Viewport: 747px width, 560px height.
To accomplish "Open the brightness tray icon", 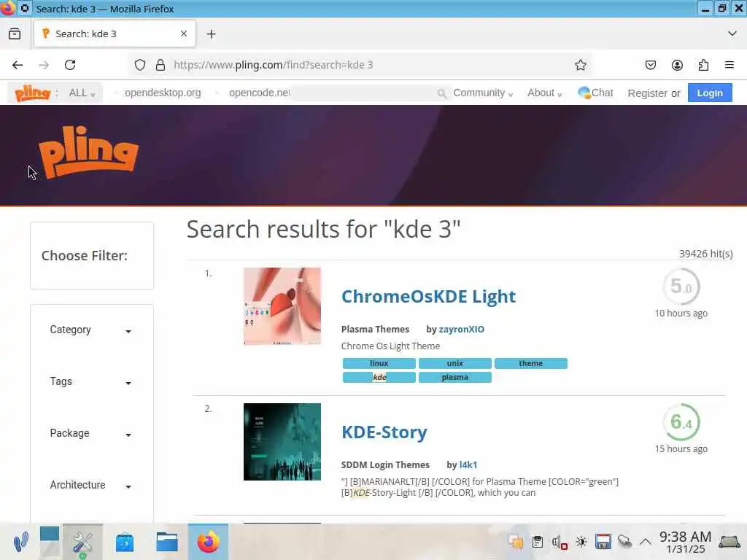I will click(581, 542).
